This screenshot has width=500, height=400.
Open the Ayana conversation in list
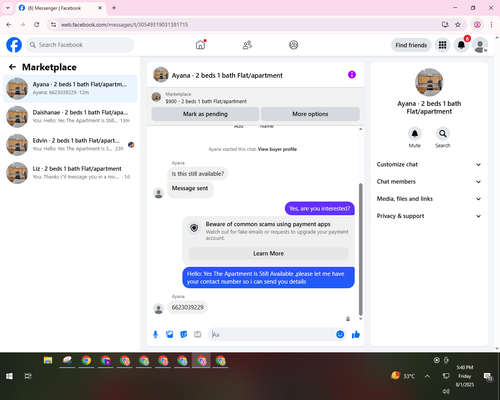70,89
